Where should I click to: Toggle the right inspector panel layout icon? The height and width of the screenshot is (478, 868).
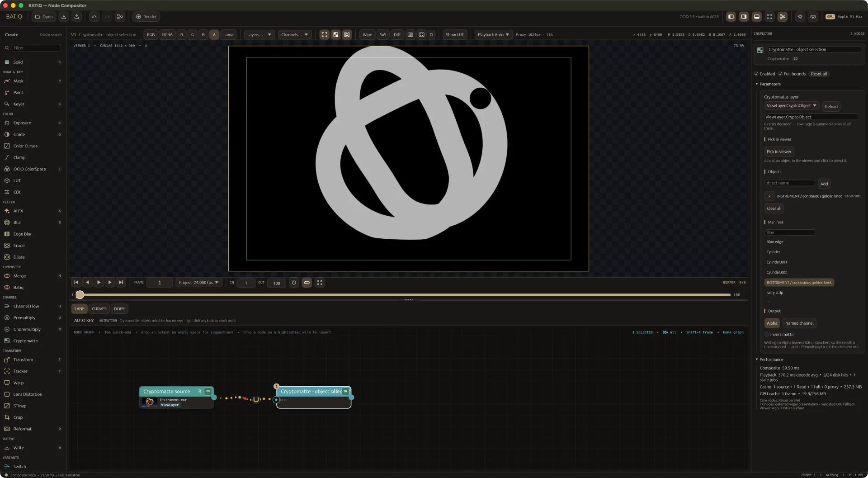[x=744, y=17]
